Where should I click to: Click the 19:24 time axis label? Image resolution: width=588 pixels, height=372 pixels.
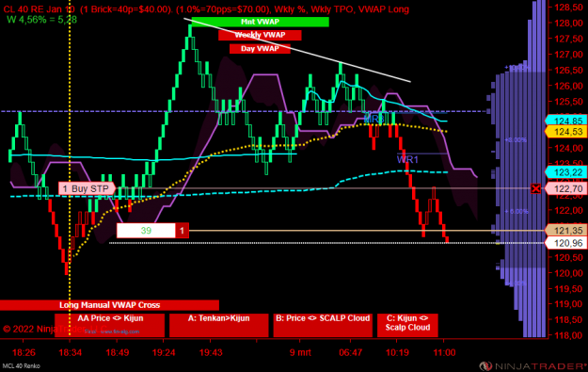tap(164, 353)
